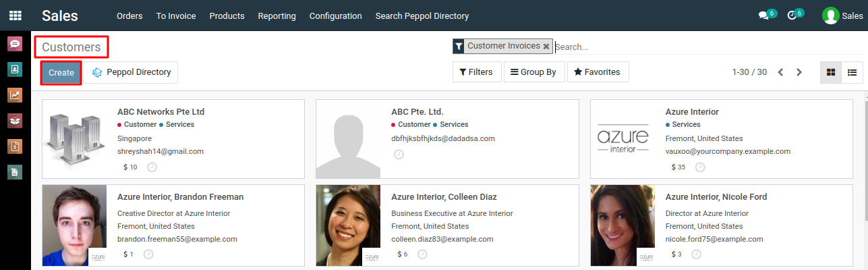Click the Sales app title

(60, 16)
